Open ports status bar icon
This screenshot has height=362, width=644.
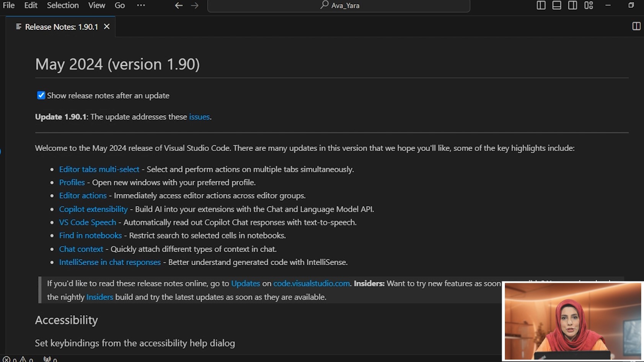[50, 359]
